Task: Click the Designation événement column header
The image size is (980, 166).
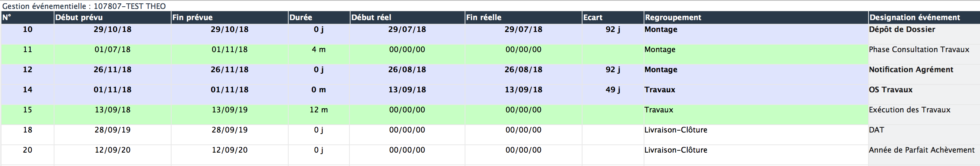Action: 924,17
